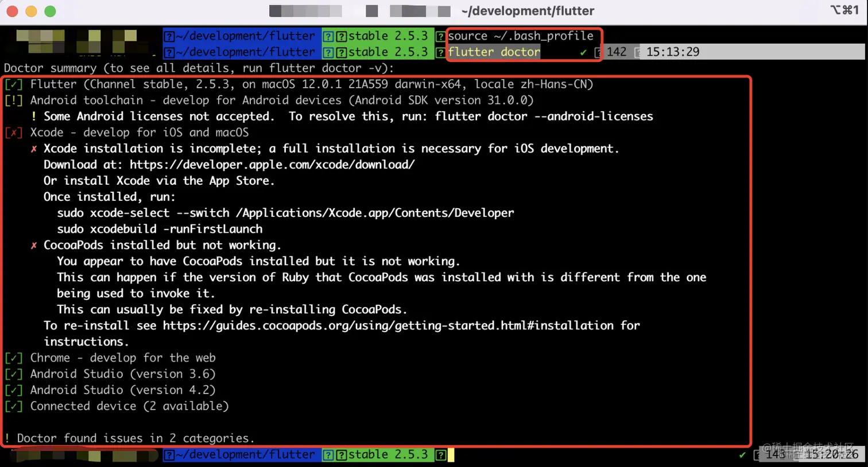Screen dimensions: 868x467
Task: Click the ~/development/flutter window title
Action: coord(528,11)
